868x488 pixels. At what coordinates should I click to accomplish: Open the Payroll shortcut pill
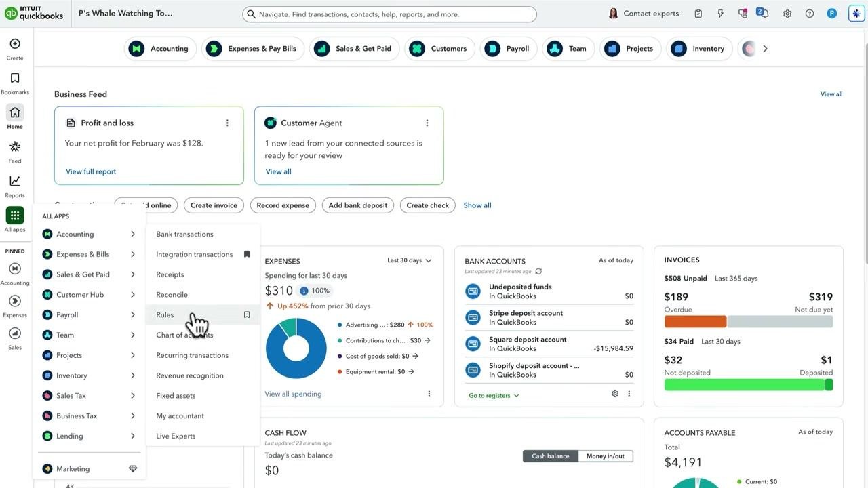pos(509,49)
